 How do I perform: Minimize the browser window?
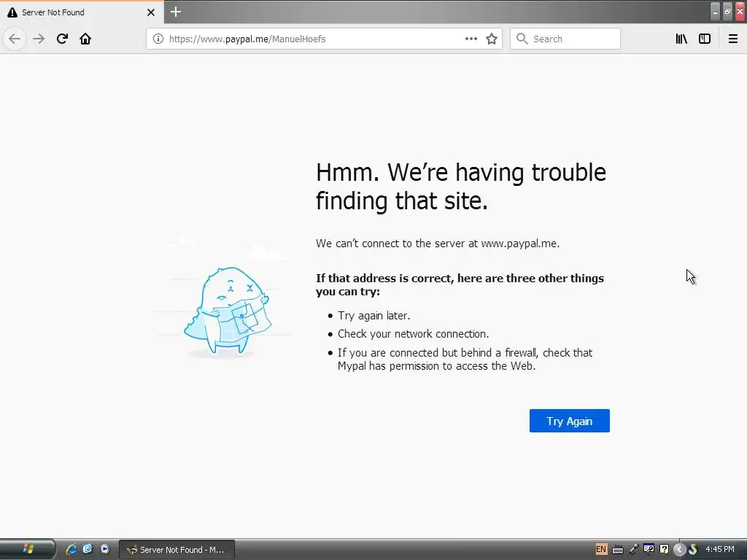pyautogui.click(x=715, y=12)
